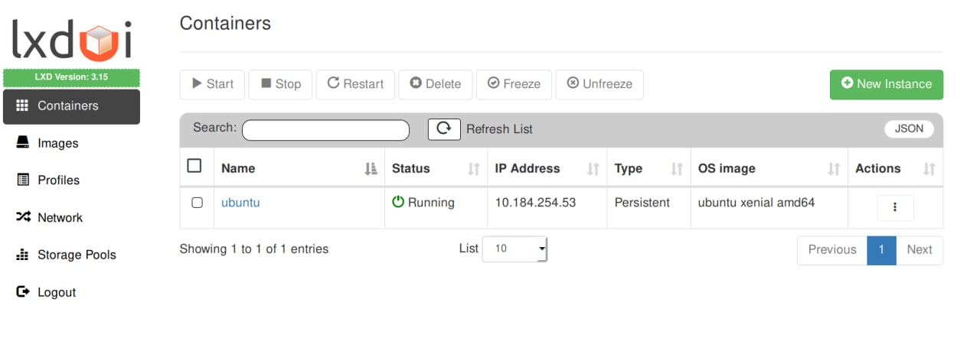Freeze the selected container
The width and height of the screenshot is (980, 361).
pos(514,84)
